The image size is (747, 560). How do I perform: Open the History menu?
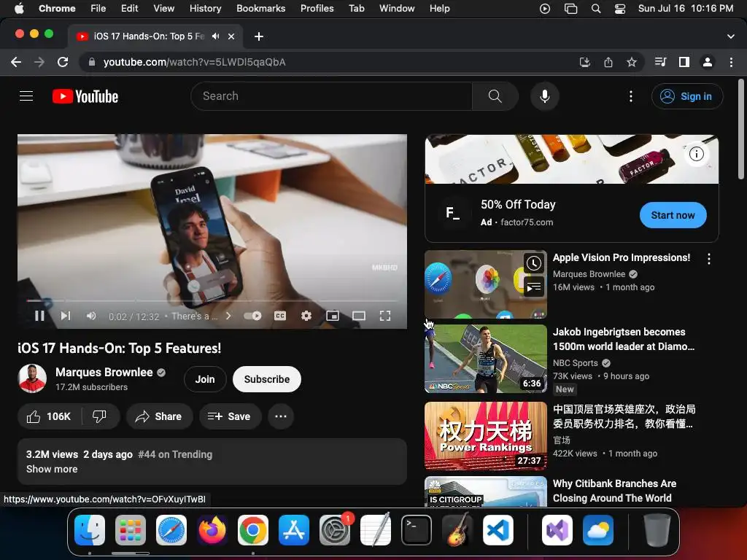click(205, 9)
